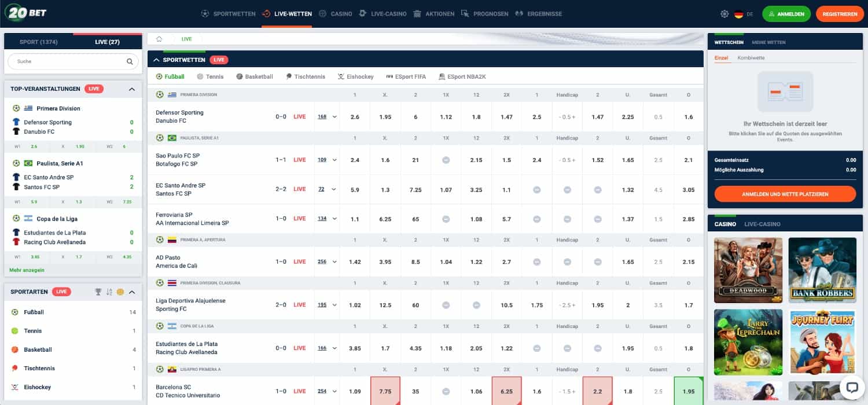Pick draw odds 7.75 for Barcelona SC
Viewport: 868px width, 405px height.
pos(385,391)
